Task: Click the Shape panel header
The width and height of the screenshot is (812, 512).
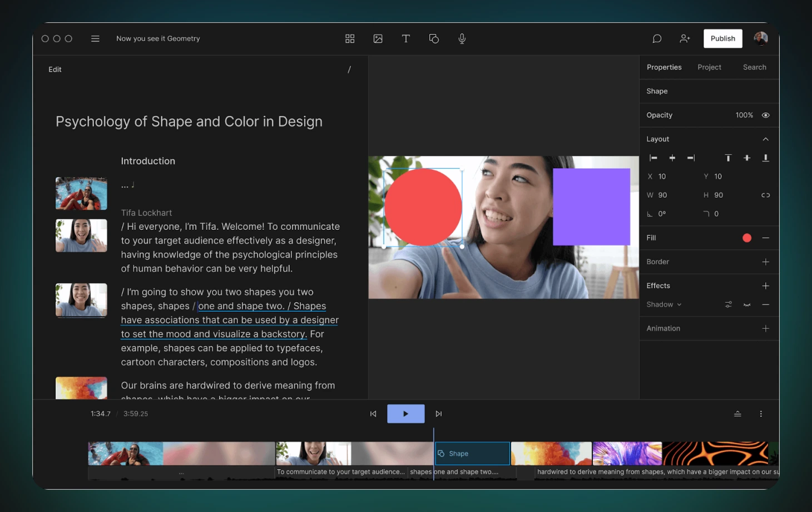Action: (657, 91)
